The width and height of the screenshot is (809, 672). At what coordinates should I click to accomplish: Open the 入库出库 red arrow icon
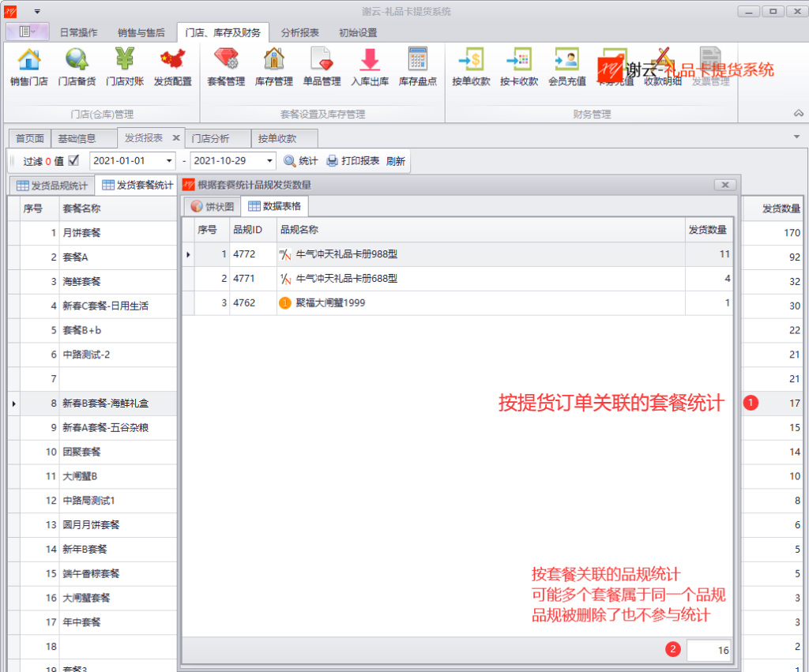click(370, 59)
